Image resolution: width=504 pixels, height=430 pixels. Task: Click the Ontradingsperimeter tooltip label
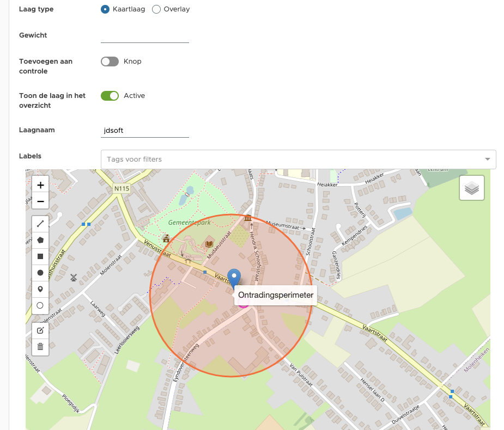276,295
